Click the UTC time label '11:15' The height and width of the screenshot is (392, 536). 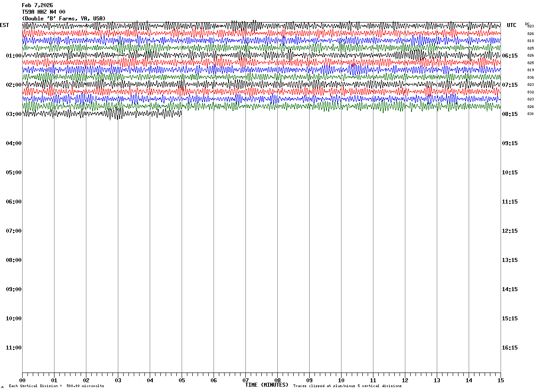tap(510, 202)
